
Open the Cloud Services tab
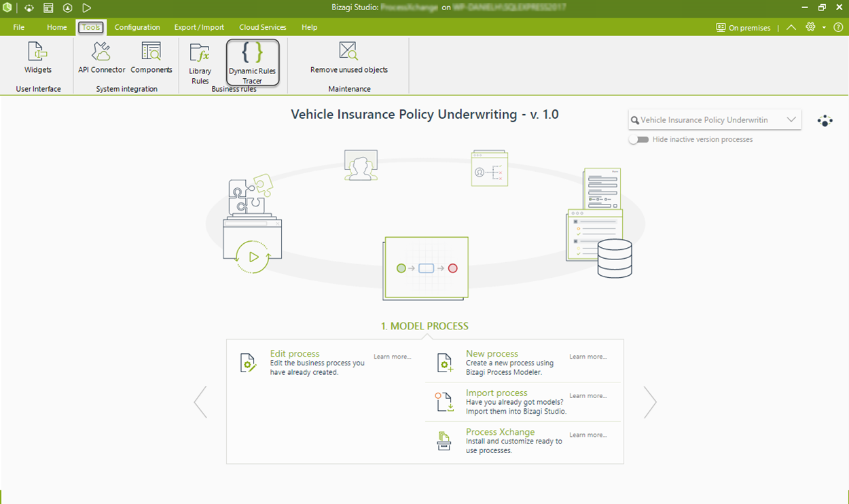coord(263,27)
